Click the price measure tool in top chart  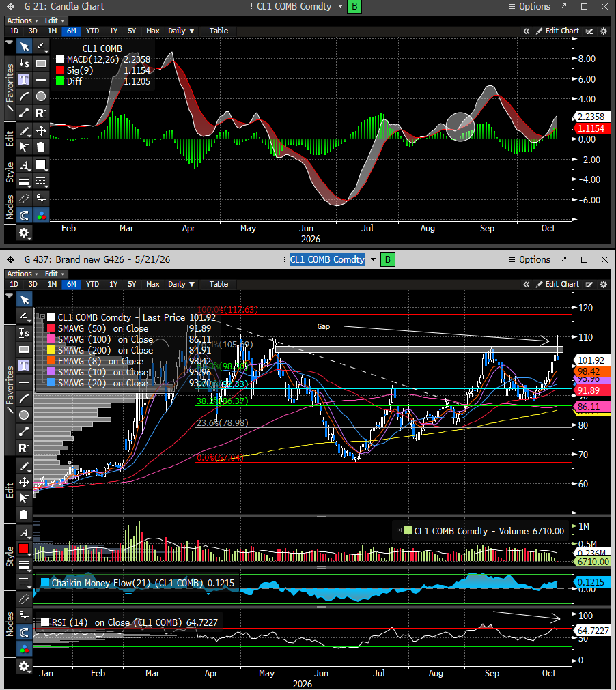coord(24,63)
